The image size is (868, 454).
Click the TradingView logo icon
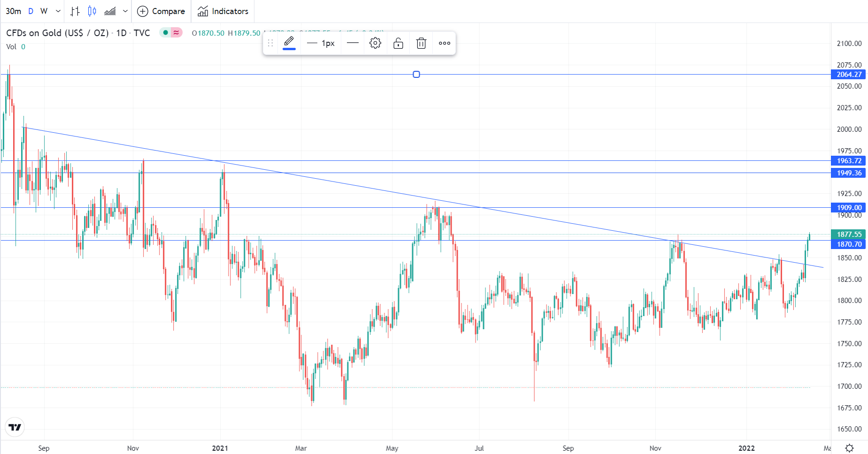[x=15, y=427]
